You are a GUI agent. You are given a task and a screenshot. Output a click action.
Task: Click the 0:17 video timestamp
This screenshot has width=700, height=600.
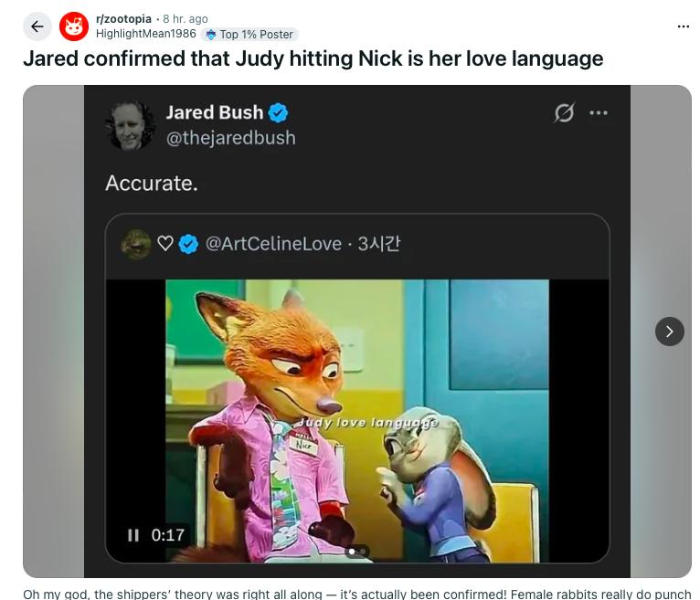168,535
